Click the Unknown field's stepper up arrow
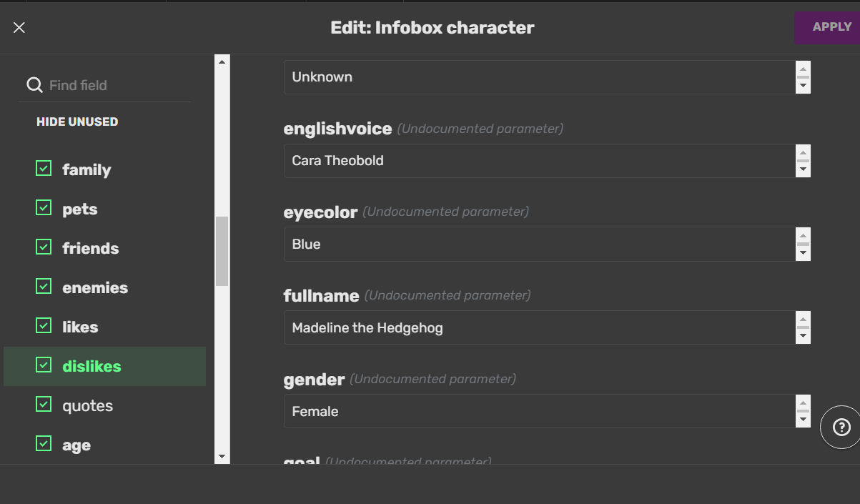The image size is (860, 504). [x=803, y=71]
